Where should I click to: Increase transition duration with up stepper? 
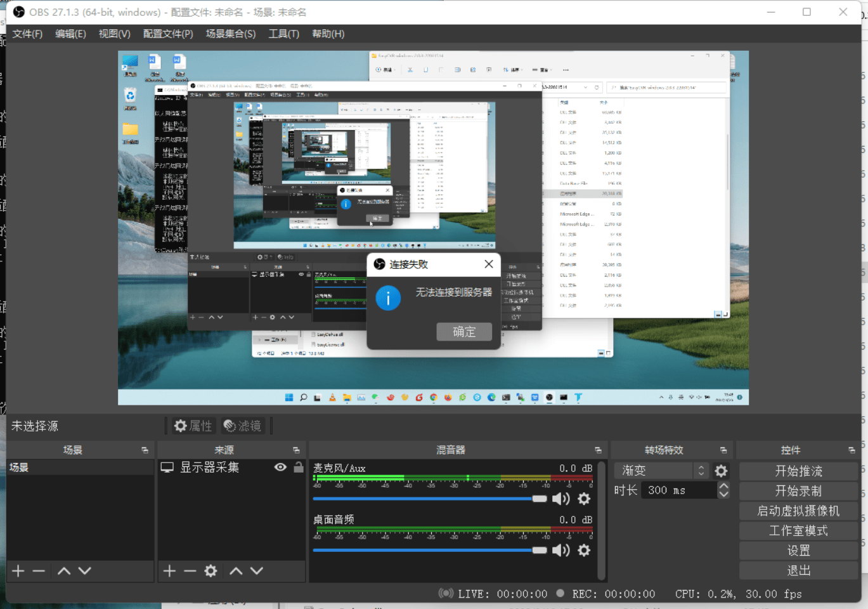(723, 486)
